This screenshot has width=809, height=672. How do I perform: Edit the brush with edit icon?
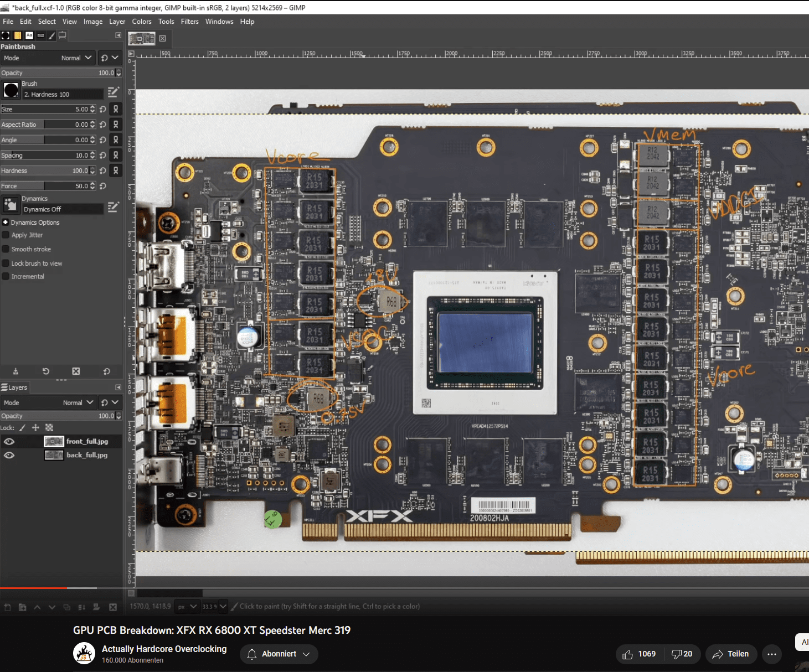114,92
